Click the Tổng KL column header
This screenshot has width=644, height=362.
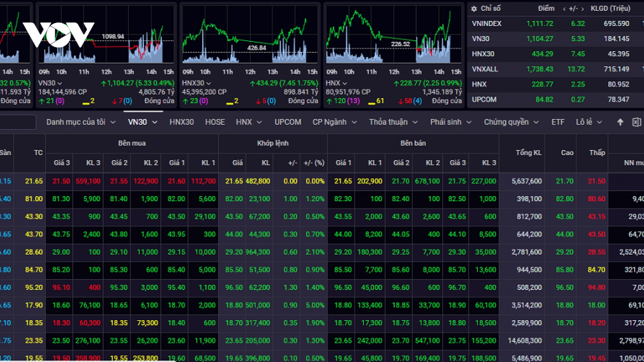[528, 152]
